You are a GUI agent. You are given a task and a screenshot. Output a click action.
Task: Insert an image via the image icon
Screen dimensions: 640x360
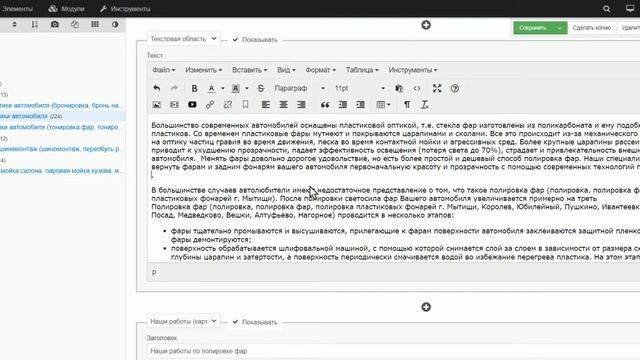point(157,105)
